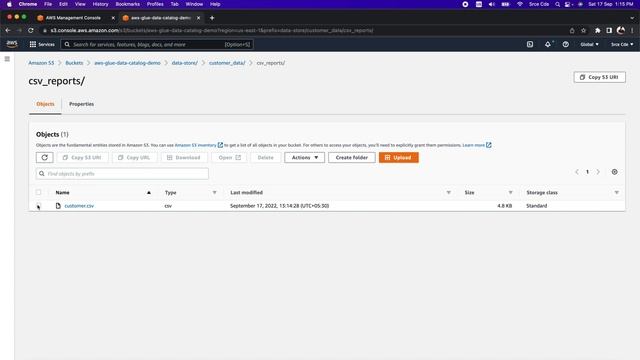Open the customer.csv object link
Image resolution: width=640 pixels, height=360 pixels.
tap(79, 206)
